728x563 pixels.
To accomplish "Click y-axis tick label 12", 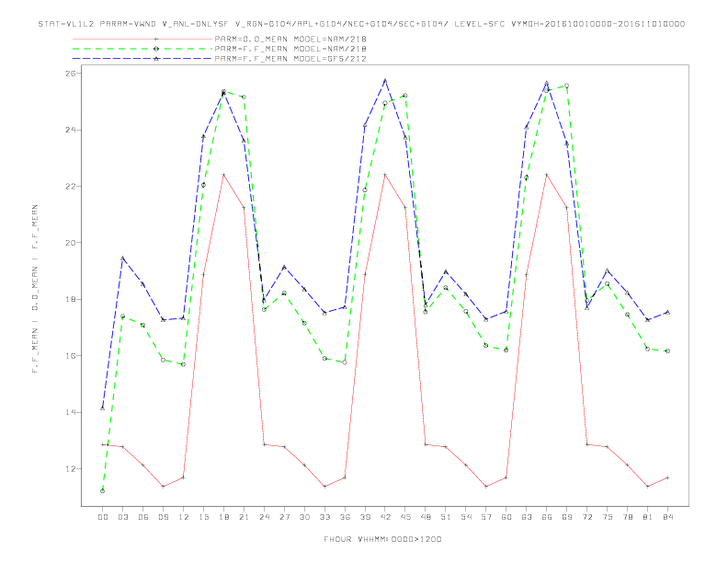I will 72,469.
